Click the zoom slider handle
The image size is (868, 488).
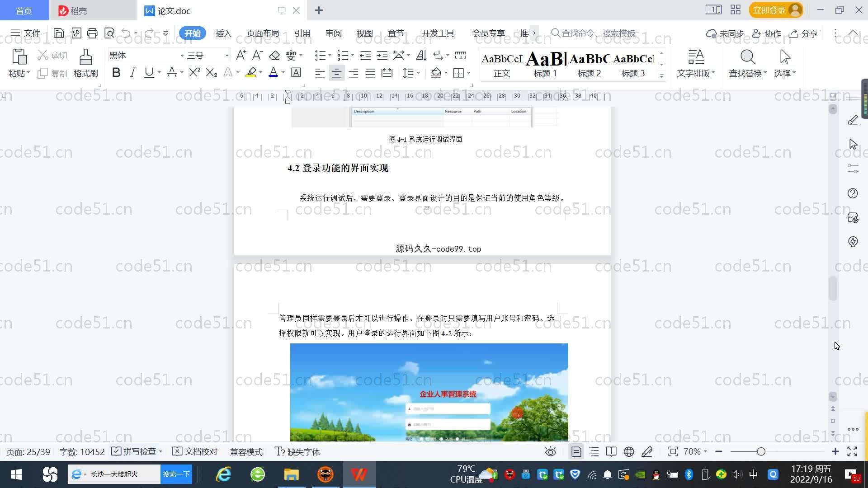[761, 451]
